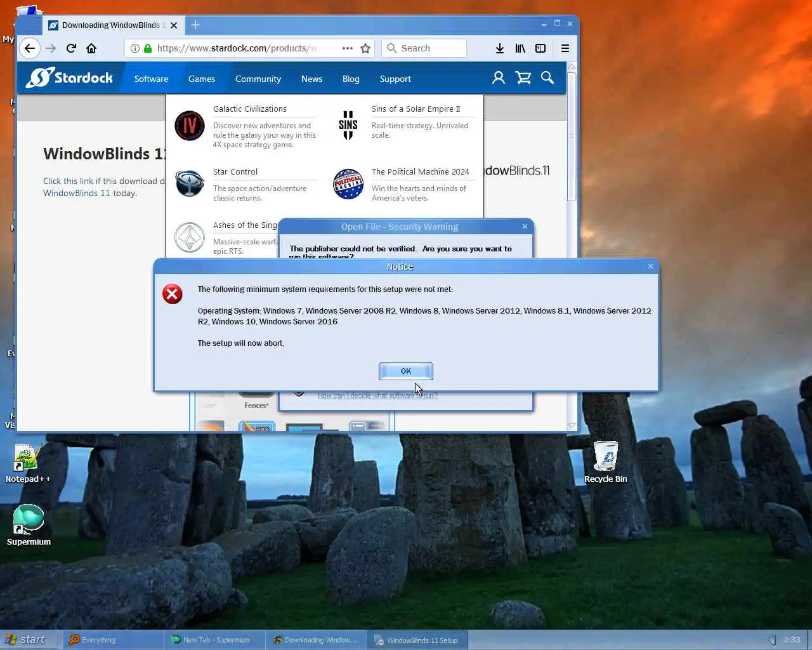812x650 pixels.
Task: Click the Star Control game icon
Action: pyautogui.click(x=190, y=184)
